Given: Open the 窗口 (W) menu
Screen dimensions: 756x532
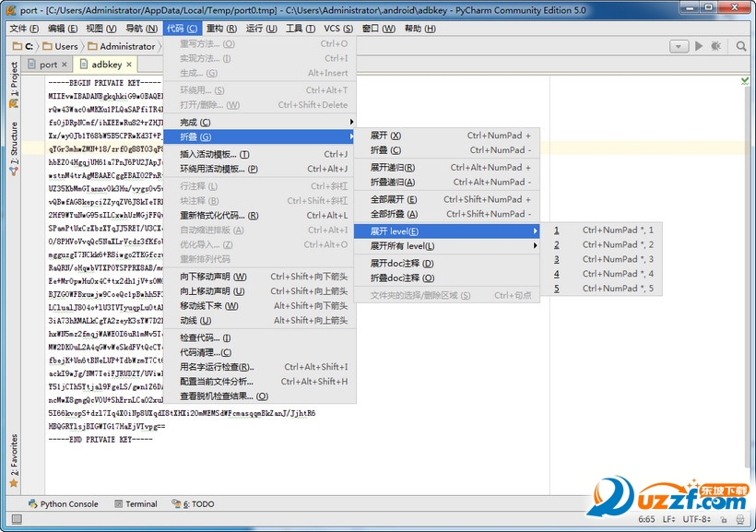Looking at the screenshot, I should 379,29.
